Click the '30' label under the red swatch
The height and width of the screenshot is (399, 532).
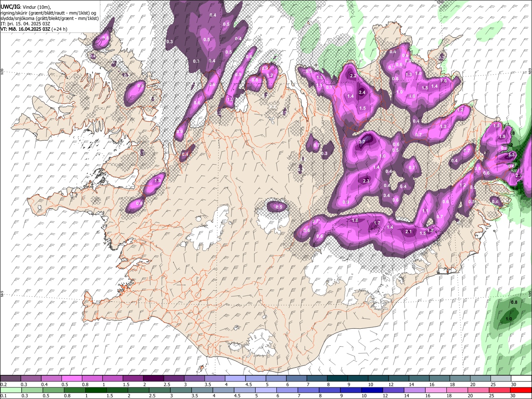point(512,396)
